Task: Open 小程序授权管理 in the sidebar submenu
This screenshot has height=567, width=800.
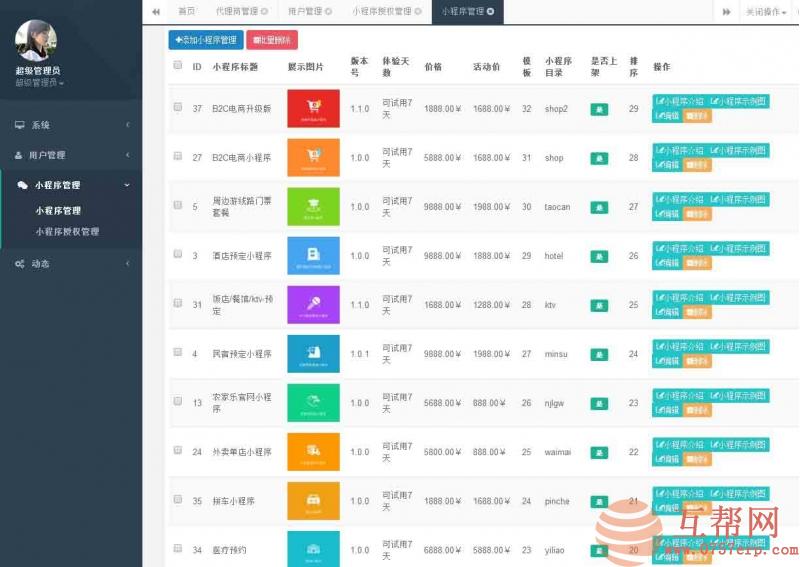Action: pyautogui.click(x=67, y=232)
